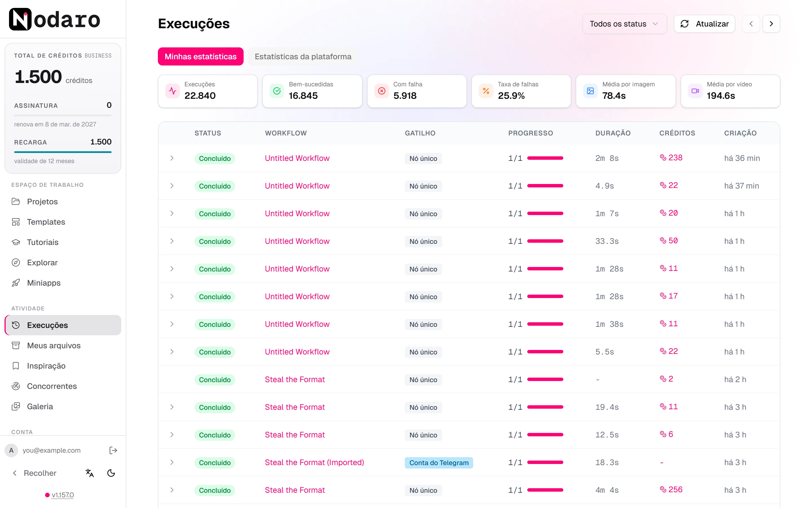This screenshot has width=812, height=508.
Task: Click the progress bar in the 238 credits row
Action: tap(545, 158)
